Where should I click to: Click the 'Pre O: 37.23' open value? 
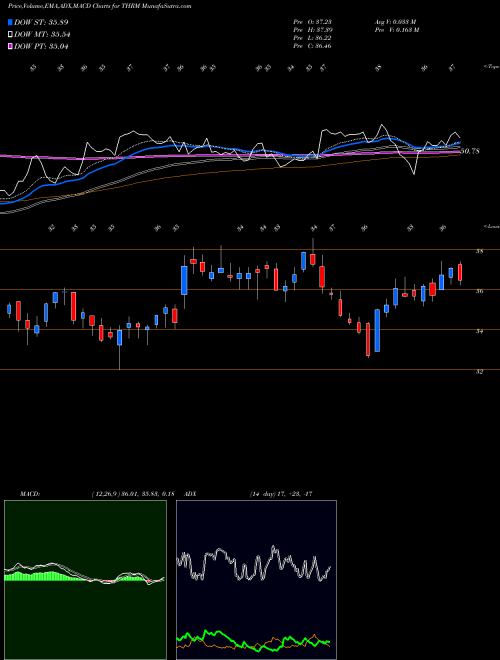click(x=313, y=22)
